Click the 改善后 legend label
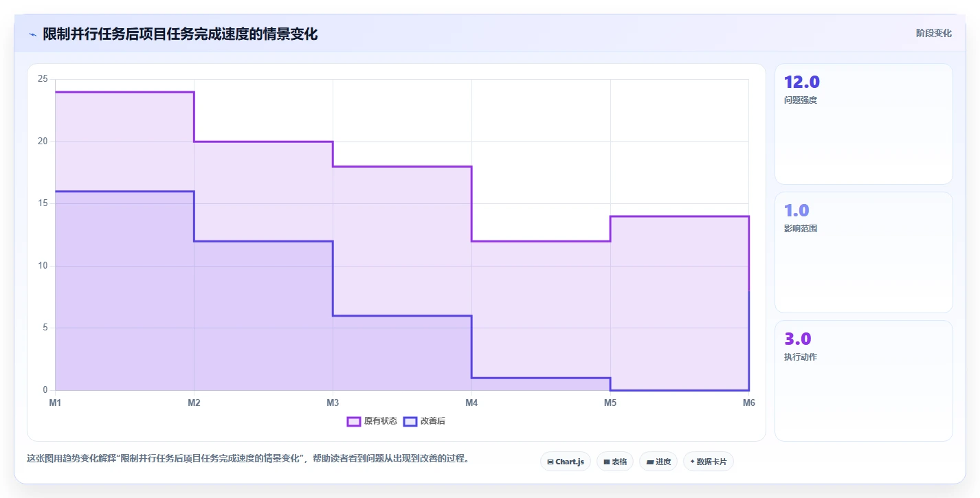980x498 pixels. [433, 421]
